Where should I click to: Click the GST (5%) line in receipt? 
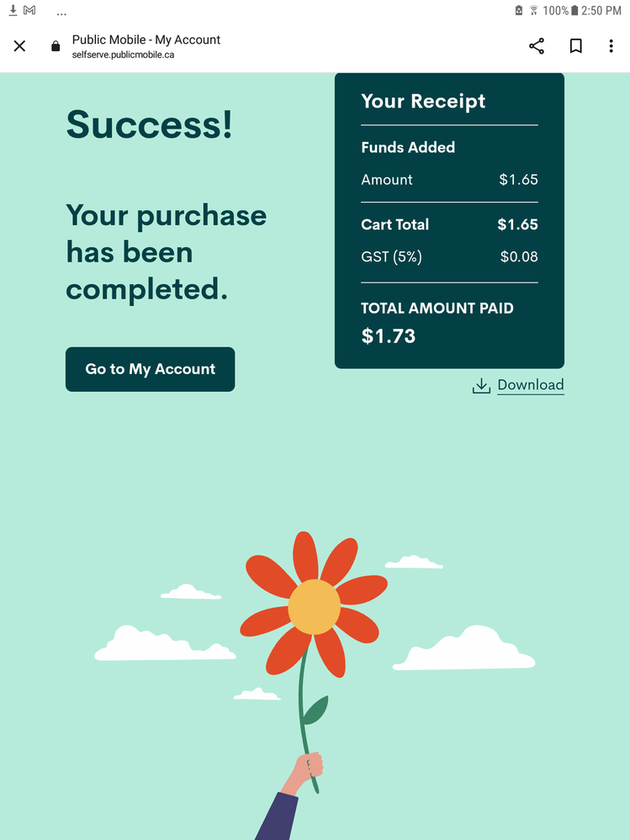pyautogui.click(x=391, y=256)
